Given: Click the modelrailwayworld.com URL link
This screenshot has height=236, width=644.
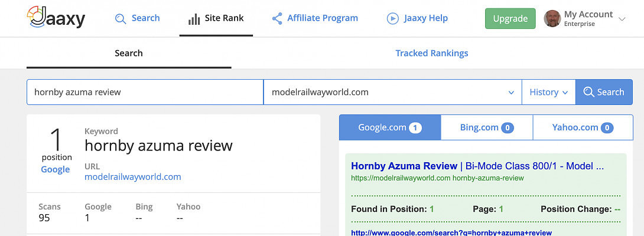Looking at the screenshot, I should click(133, 176).
